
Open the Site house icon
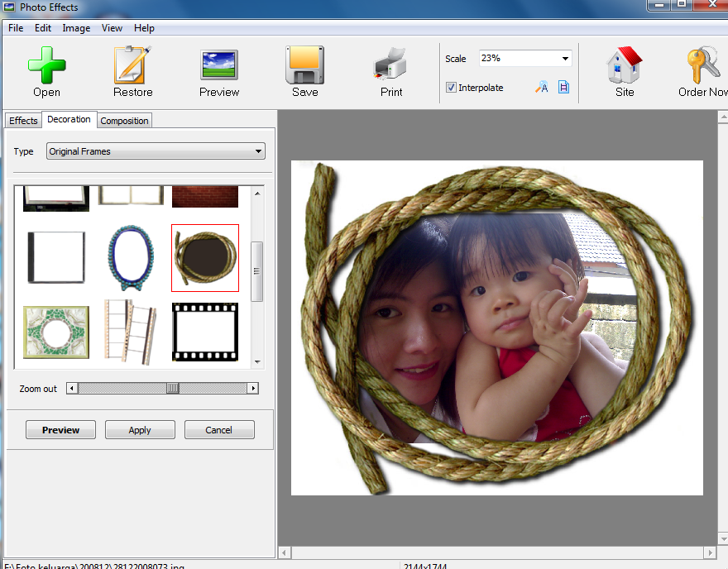pyautogui.click(x=625, y=65)
